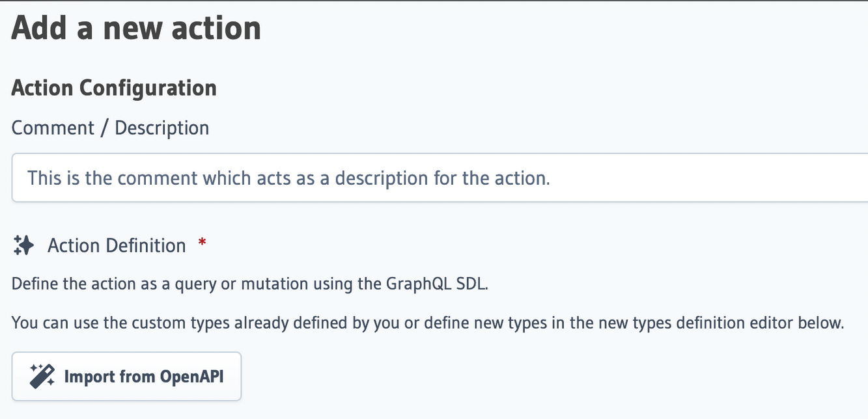Viewport: 868px width, 419px height.
Task: Click the red asterisk next to Action Definition
Action: pos(202,242)
